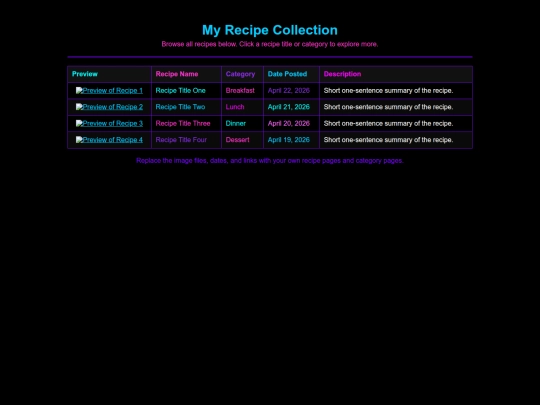The width and height of the screenshot is (540, 405).
Task: Browse the Dinner category
Action: click(x=236, y=124)
